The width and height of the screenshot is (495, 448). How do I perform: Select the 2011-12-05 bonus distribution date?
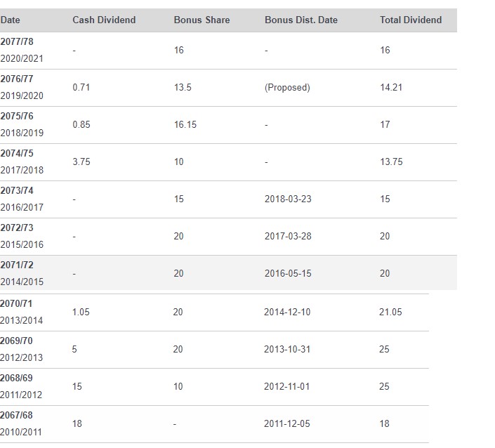tap(287, 424)
